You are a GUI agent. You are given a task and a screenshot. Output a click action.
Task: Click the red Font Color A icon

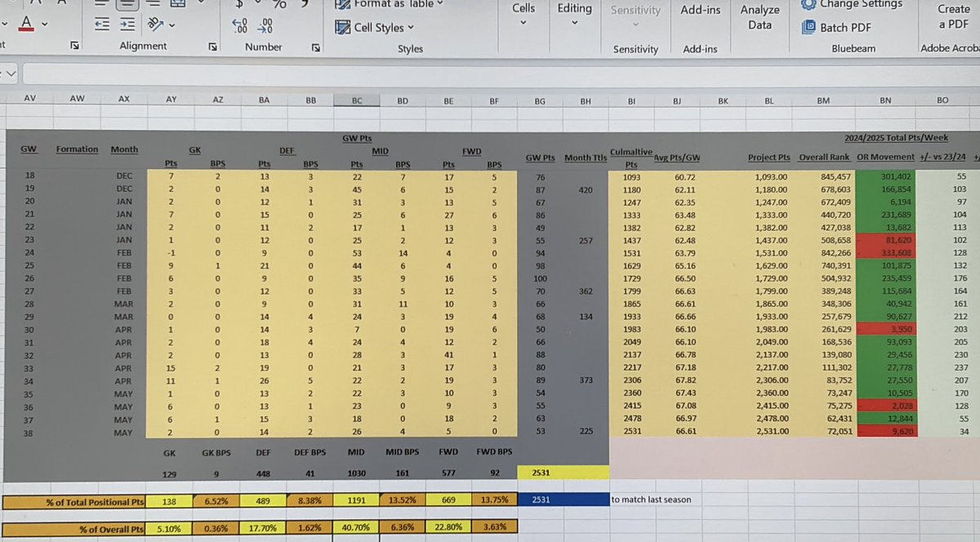tap(27, 22)
